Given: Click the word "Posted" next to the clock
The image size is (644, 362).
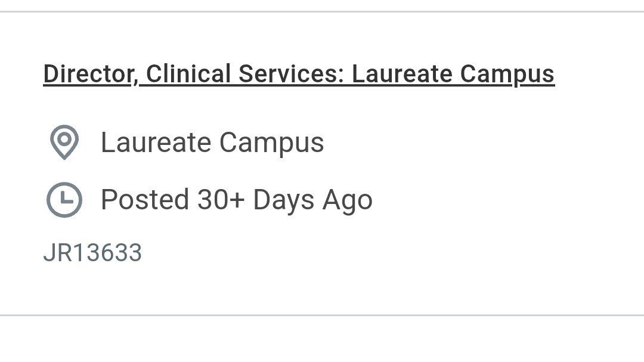Looking at the screenshot, I should (145, 200).
